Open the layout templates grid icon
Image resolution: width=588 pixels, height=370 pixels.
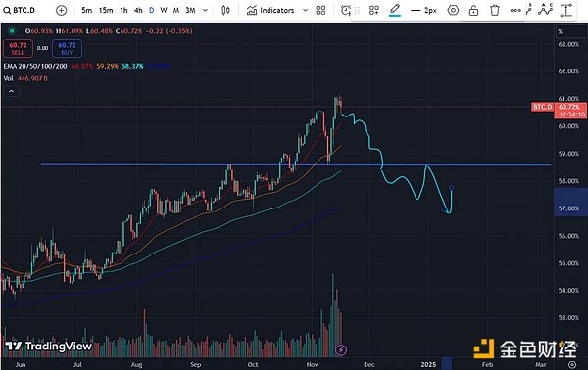click(320, 10)
